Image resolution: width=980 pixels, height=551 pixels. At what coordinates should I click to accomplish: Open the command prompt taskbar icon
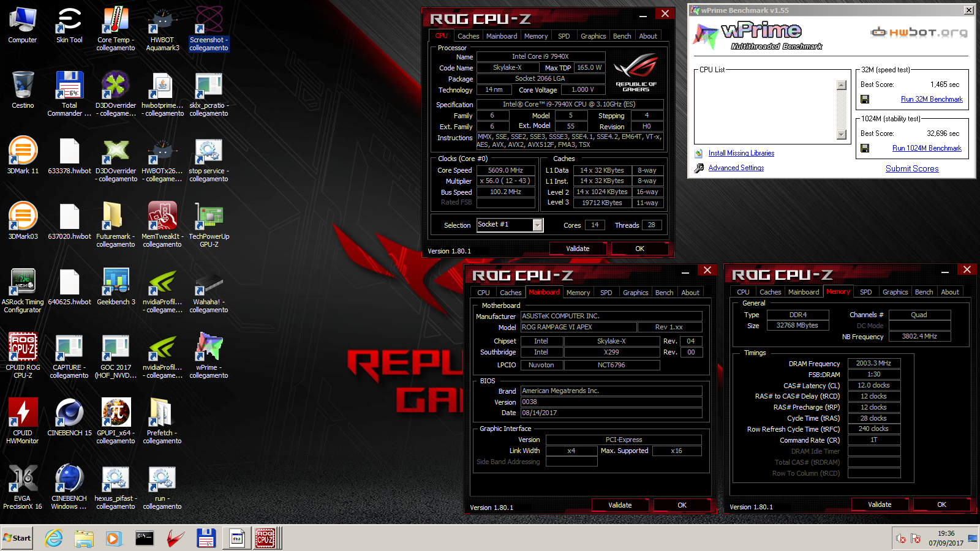145,538
